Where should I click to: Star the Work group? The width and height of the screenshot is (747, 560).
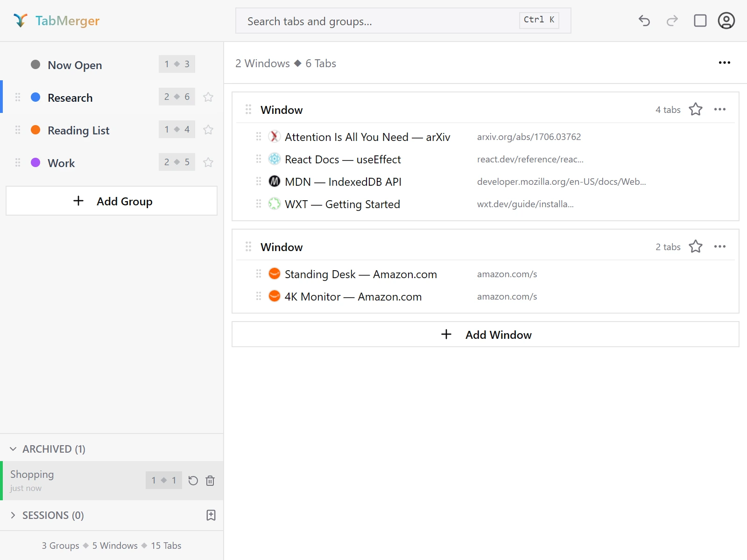point(208,162)
